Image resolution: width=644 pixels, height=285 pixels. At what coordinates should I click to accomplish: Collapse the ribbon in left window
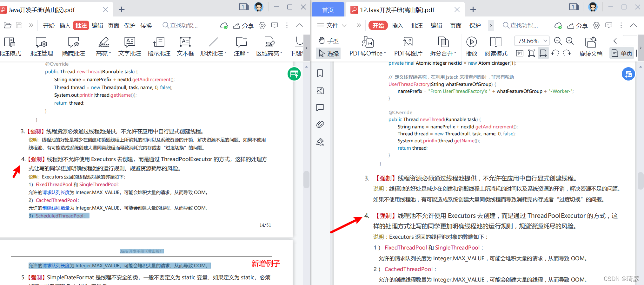tap(299, 25)
